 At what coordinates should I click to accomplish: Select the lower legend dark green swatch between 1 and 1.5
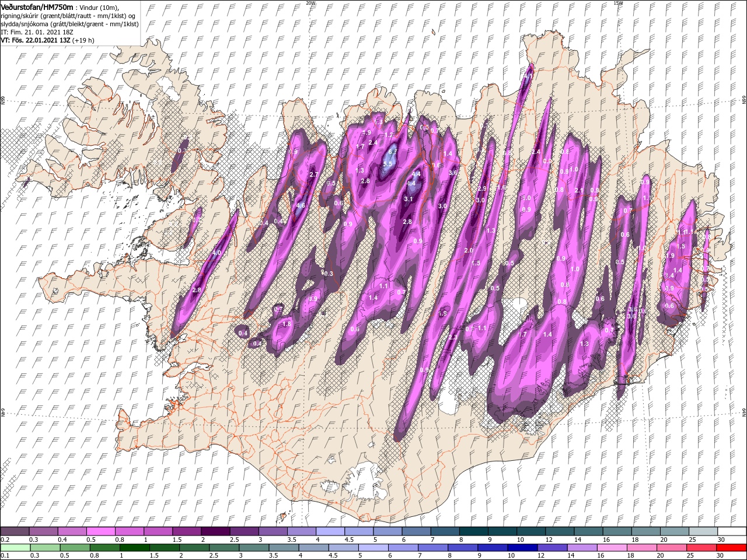click(x=135, y=548)
